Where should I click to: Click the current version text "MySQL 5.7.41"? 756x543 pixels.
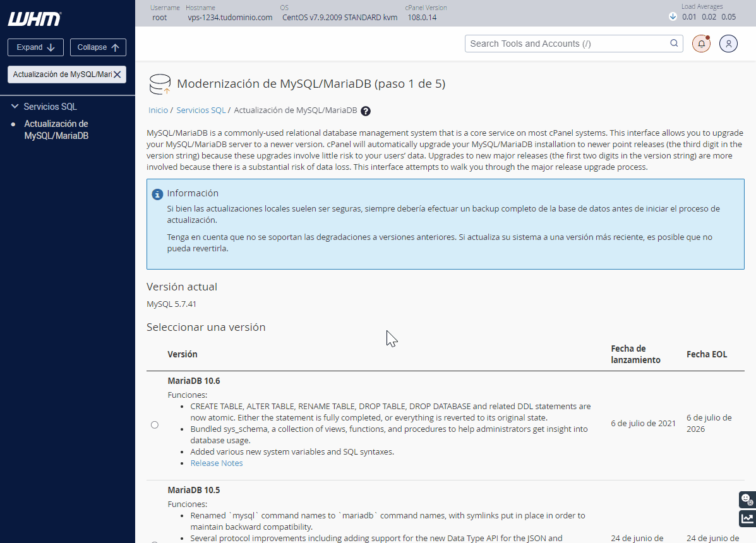171,304
